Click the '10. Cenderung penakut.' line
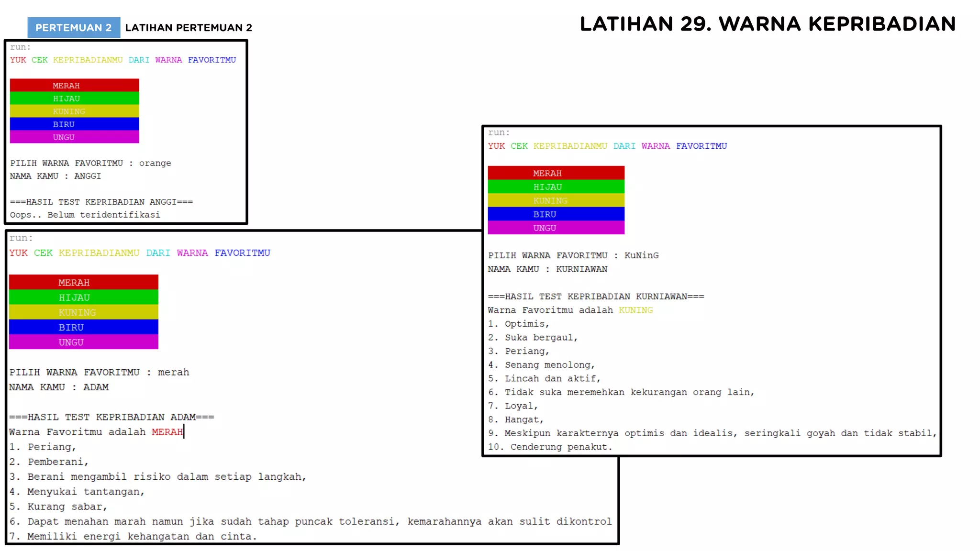The image size is (980, 551). (550, 447)
